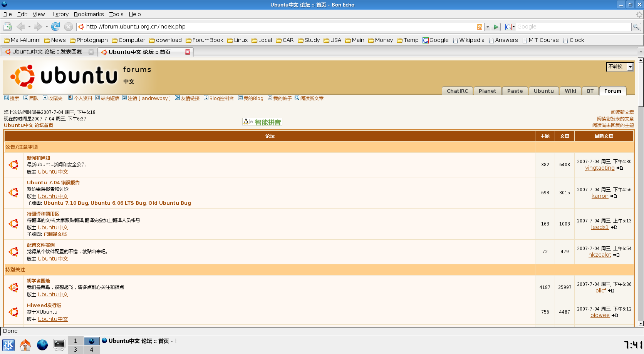Viewport: 644px width, 354px height.
Task: Go to latest post icon beside karron
Action: (614, 196)
